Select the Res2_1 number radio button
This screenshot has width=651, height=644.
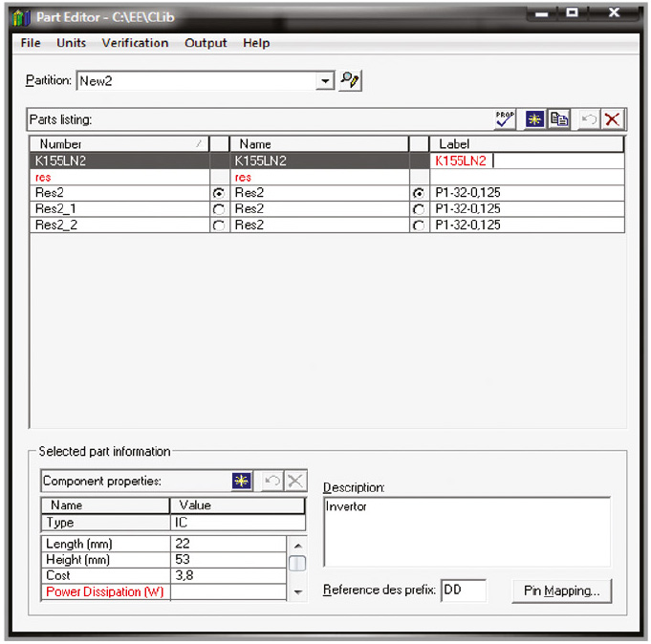(x=219, y=209)
